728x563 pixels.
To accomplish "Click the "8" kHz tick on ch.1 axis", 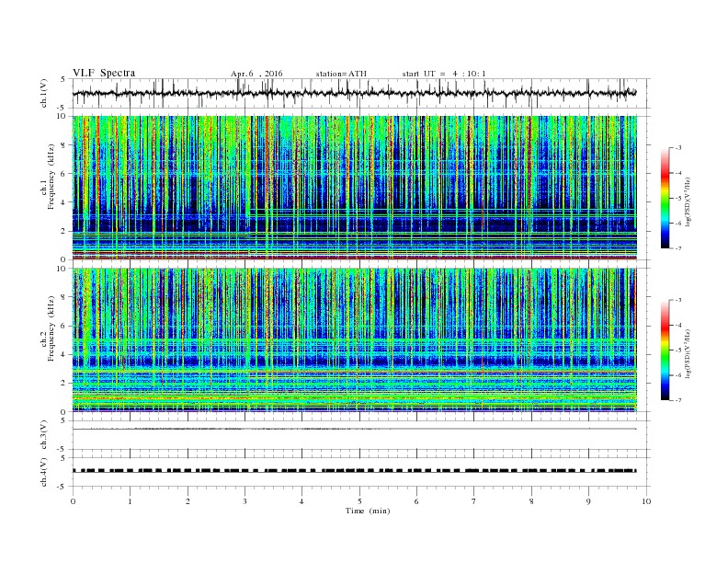I will 64,145.
